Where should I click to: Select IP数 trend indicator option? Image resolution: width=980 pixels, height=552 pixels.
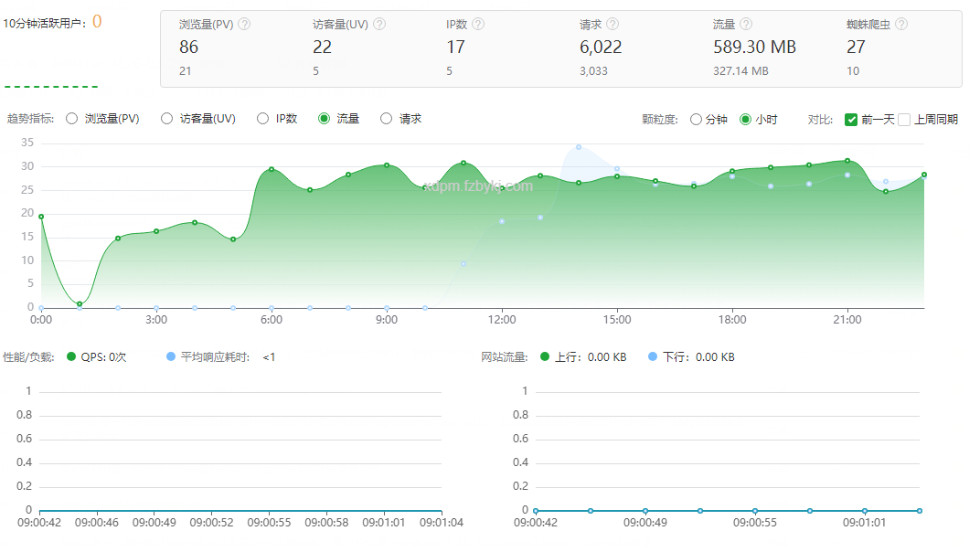(x=263, y=119)
